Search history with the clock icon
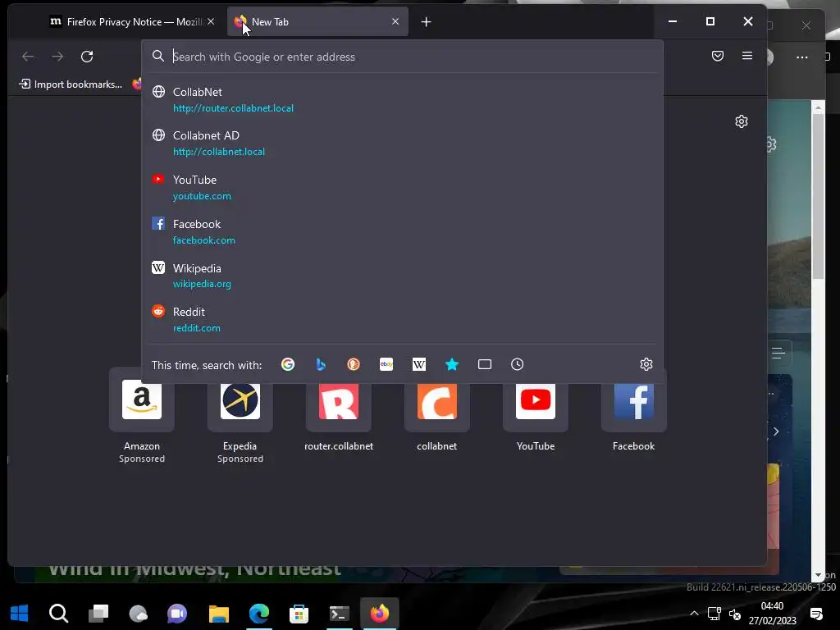The width and height of the screenshot is (840, 630). click(517, 364)
